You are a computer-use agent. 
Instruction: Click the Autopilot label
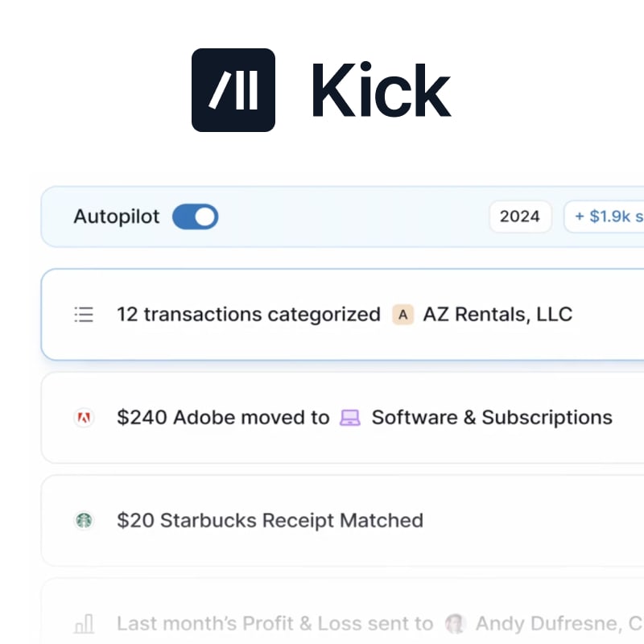click(117, 217)
